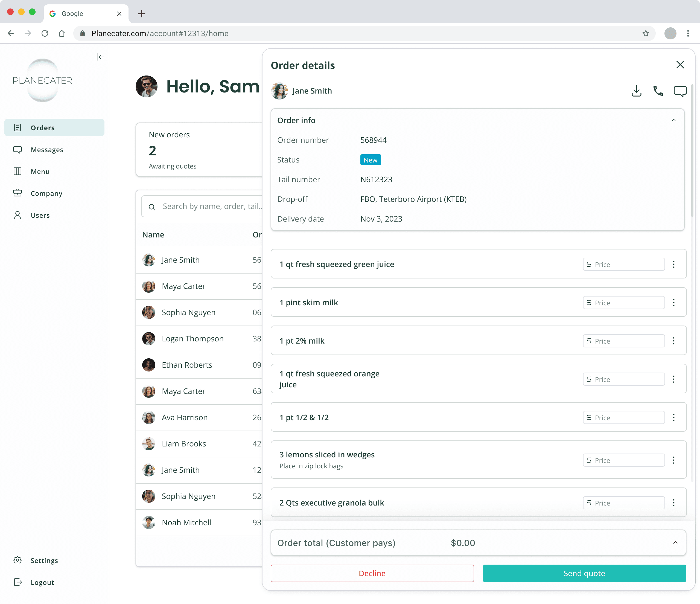The image size is (700, 604).
Task: Open chat with customer via message icon
Action: point(680,91)
